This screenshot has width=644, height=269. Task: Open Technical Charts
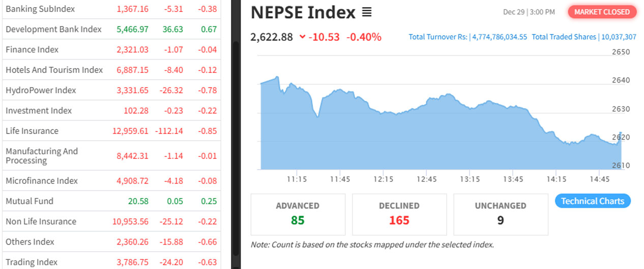(x=593, y=201)
